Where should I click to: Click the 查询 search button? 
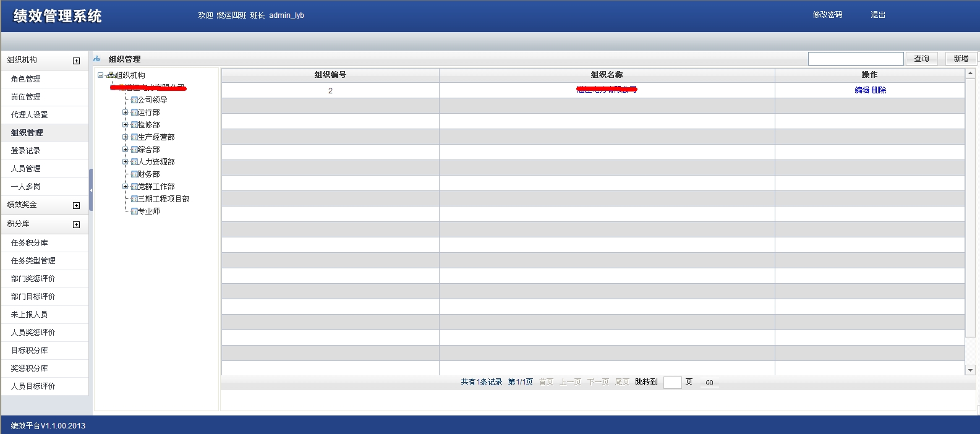tap(921, 59)
